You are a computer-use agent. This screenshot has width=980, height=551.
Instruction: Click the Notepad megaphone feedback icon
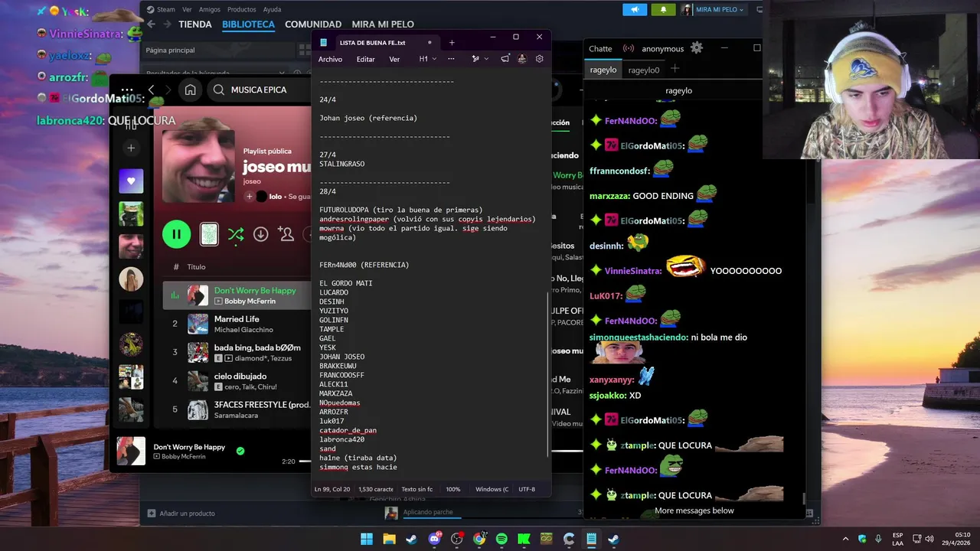505,59
